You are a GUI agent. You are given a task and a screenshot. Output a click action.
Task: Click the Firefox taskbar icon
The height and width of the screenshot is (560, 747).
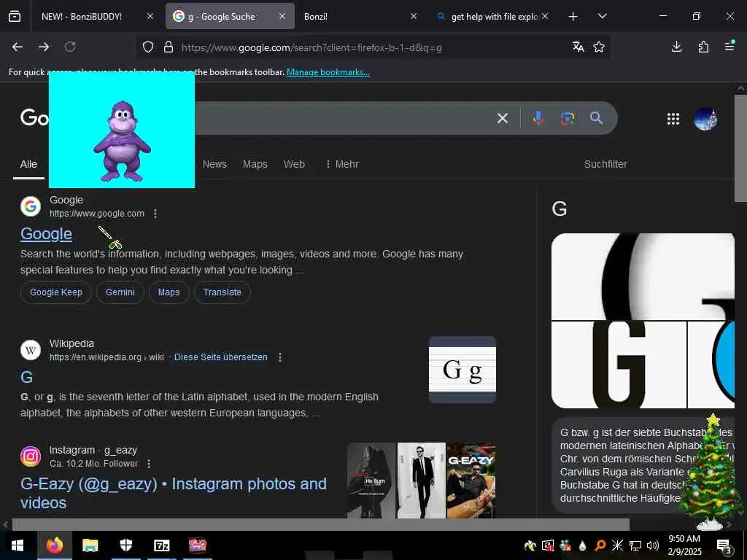[54, 545]
